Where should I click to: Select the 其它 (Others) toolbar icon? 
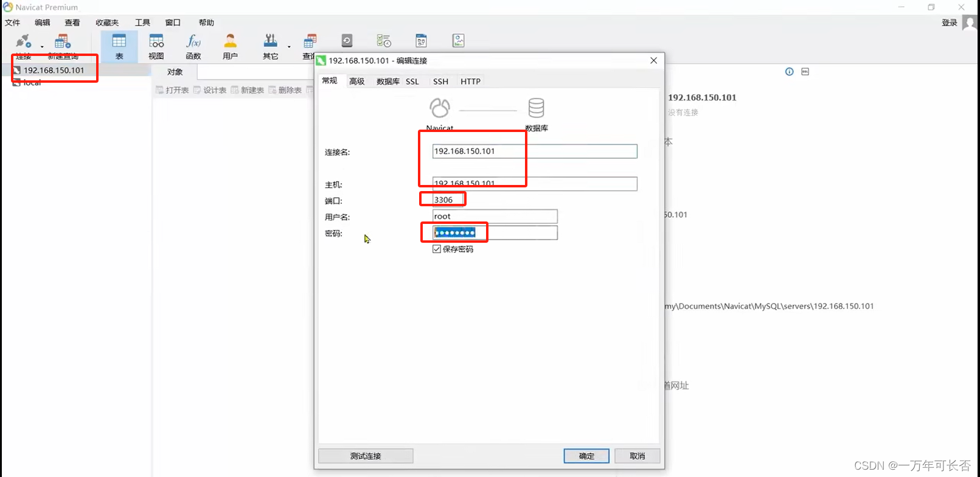coord(270,47)
